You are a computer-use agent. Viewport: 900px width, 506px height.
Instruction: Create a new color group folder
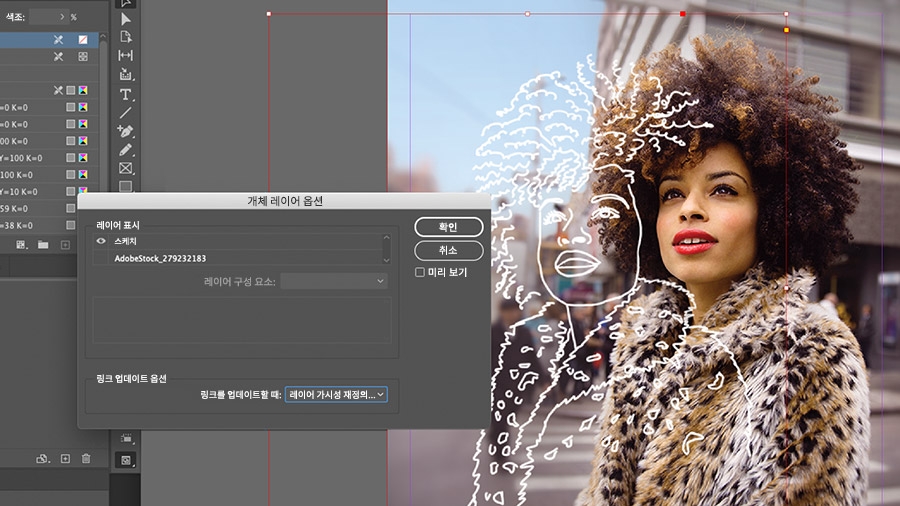coord(43,245)
